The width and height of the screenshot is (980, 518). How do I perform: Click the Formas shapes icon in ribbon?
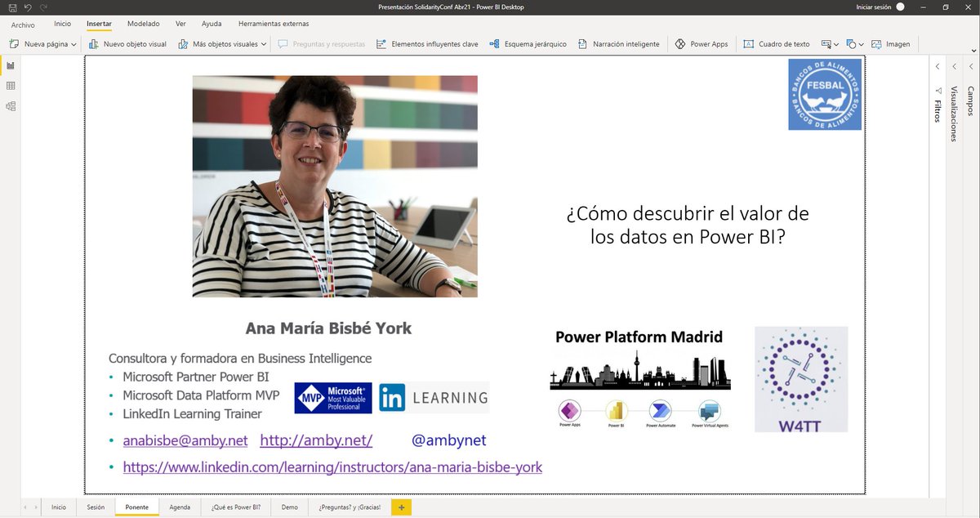coord(851,44)
